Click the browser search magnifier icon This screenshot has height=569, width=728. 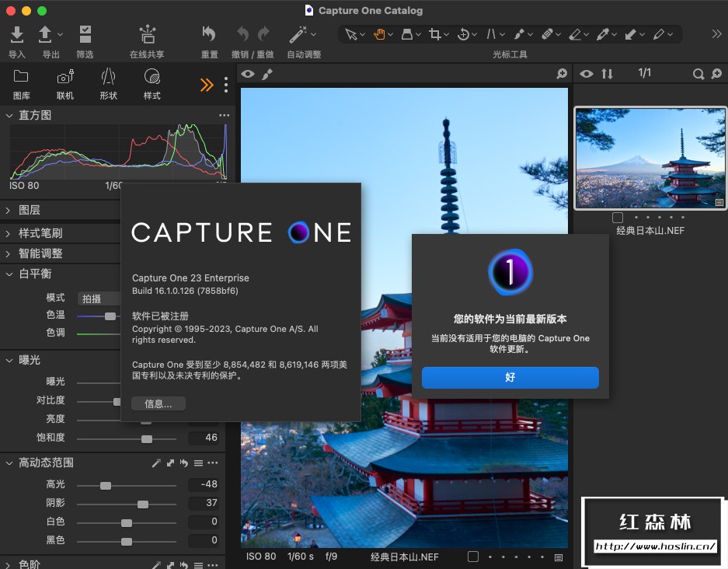(698, 74)
